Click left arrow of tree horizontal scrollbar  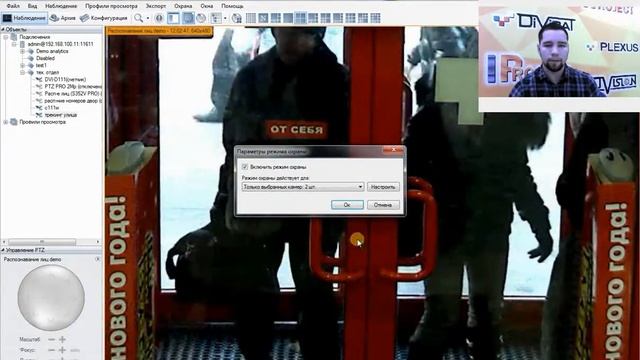pos(4,242)
